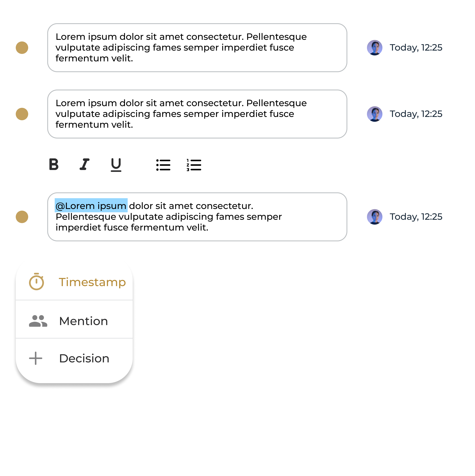Select Timestamp from the popup menu

click(92, 282)
